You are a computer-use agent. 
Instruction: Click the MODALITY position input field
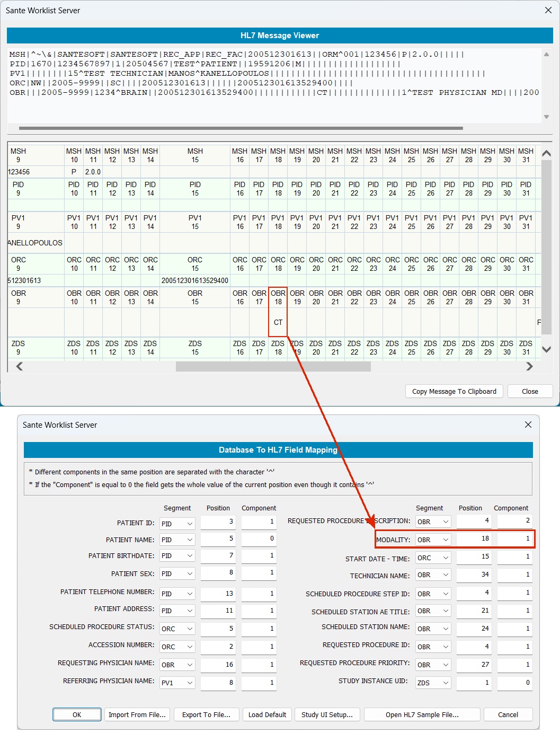[474, 538]
